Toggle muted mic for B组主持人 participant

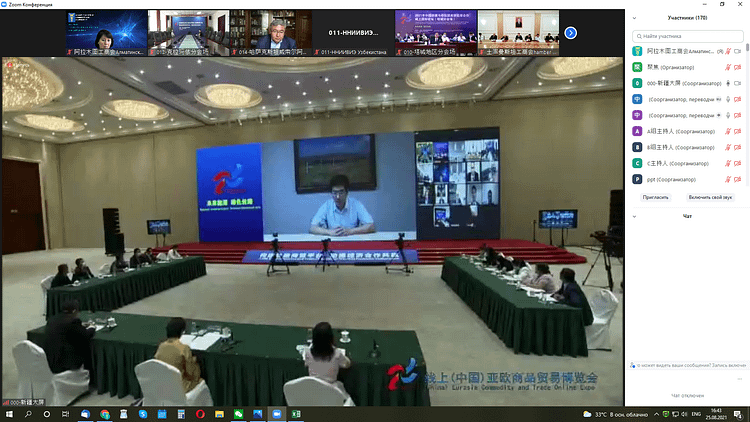click(x=728, y=147)
